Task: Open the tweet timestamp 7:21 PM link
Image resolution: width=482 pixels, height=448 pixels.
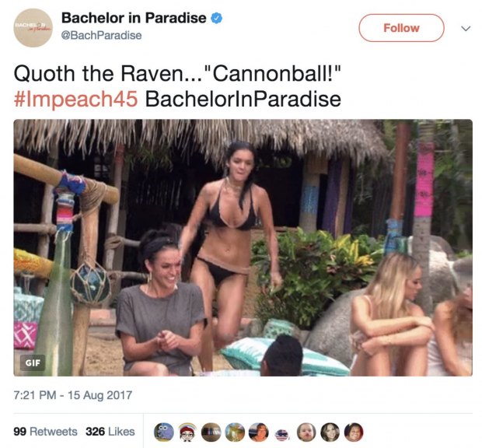Action: (x=73, y=395)
